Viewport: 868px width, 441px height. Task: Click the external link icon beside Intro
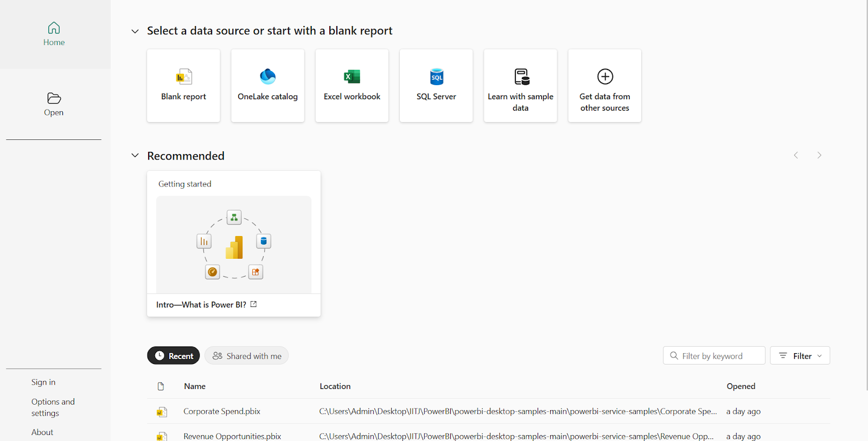(x=253, y=304)
